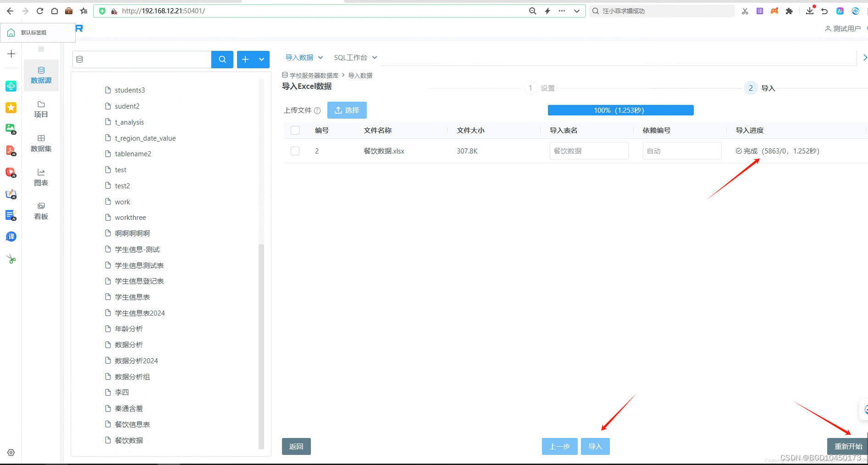This screenshot has width=868, height=465.
Task: Click the 导入 button
Action: coord(595,446)
